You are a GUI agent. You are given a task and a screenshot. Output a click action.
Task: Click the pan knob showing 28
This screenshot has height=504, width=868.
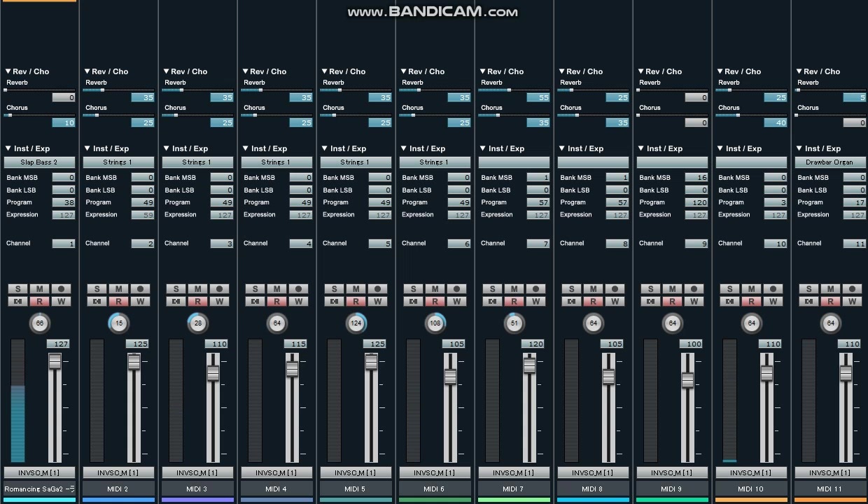[198, 323]
